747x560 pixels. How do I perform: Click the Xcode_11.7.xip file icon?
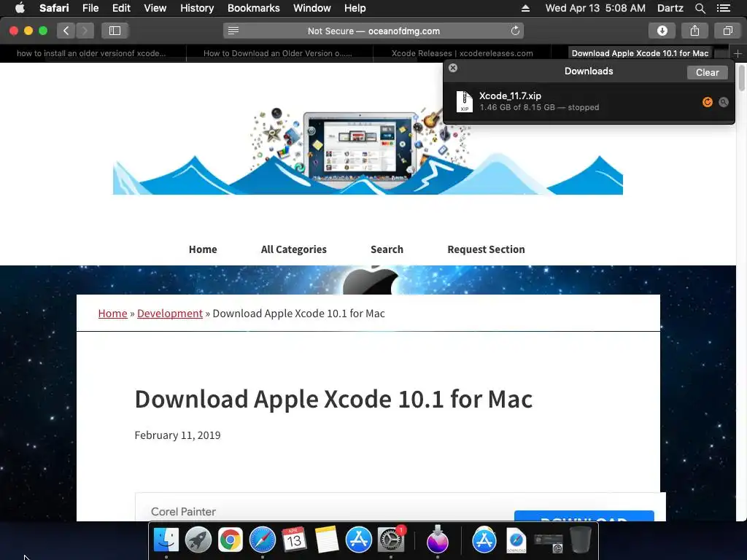465,101
